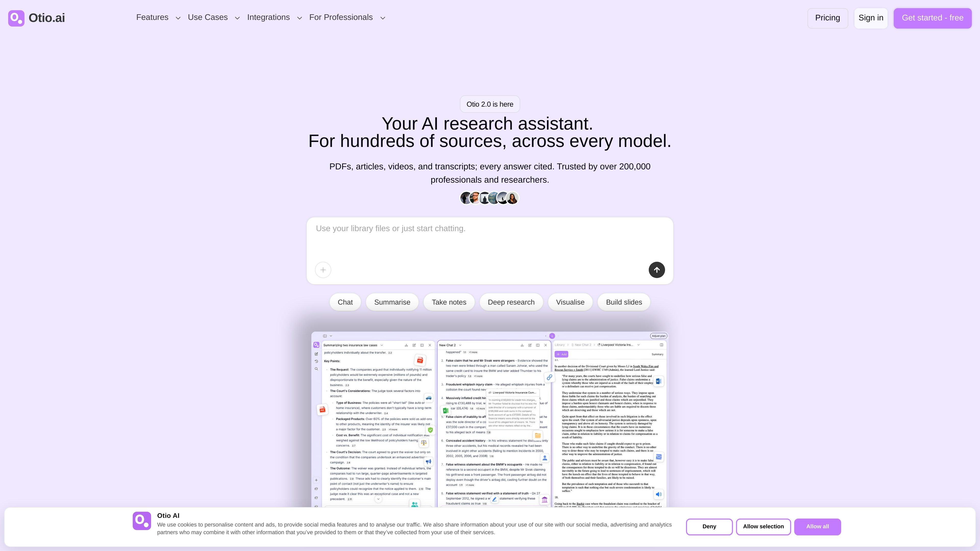Viewport: 980px width, 551px height.
Task: Click Allow all cookies
Action: 817,527
